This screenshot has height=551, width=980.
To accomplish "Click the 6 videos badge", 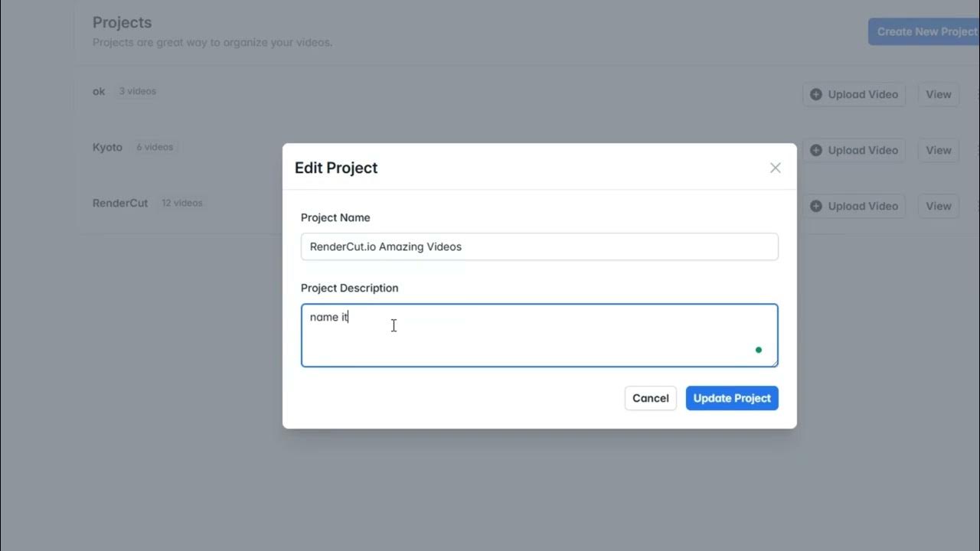I will click(x=155, y=147).
